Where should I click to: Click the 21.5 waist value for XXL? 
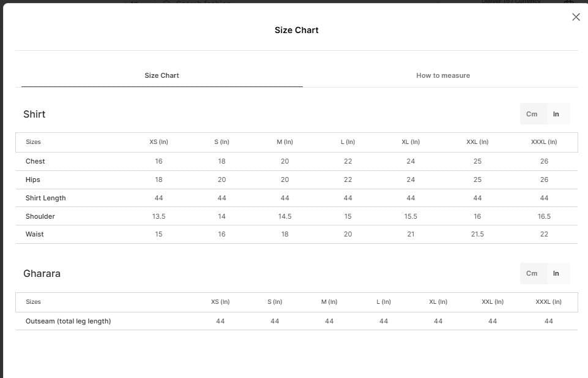(x=477, y=234)
